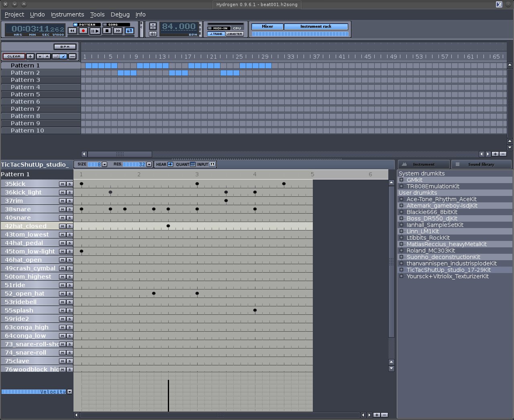Toggle hear new notes speaker icon
This screenshot has height=420, width=514.
tap(170, 164)
